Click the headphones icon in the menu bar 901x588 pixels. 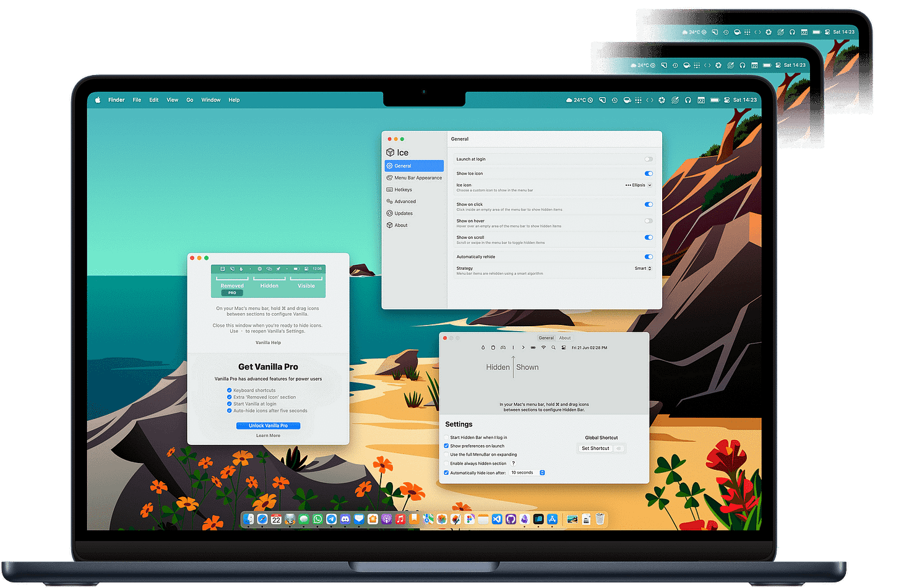click(688, 100)
